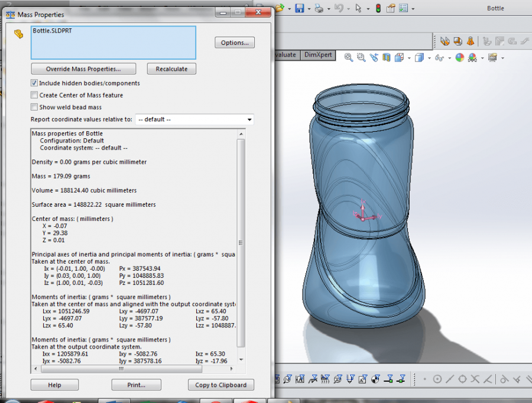The width and height of the screenshot is (532, 403).
Task: Open the Report coordinate values dropdown
Action: (249, 119)
